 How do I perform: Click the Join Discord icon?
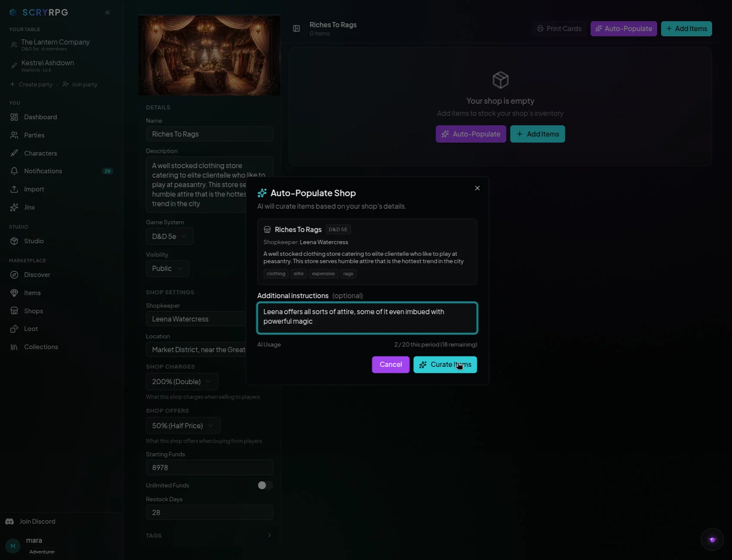[x=10, y=522]
